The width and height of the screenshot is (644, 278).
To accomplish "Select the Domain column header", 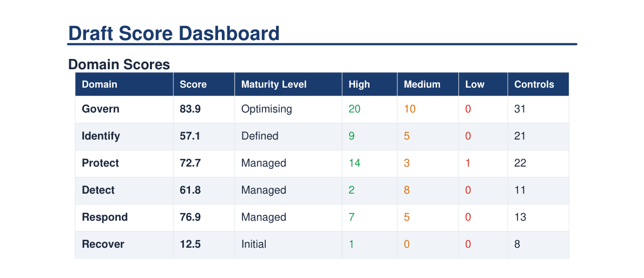I will (x=124, y=84).
